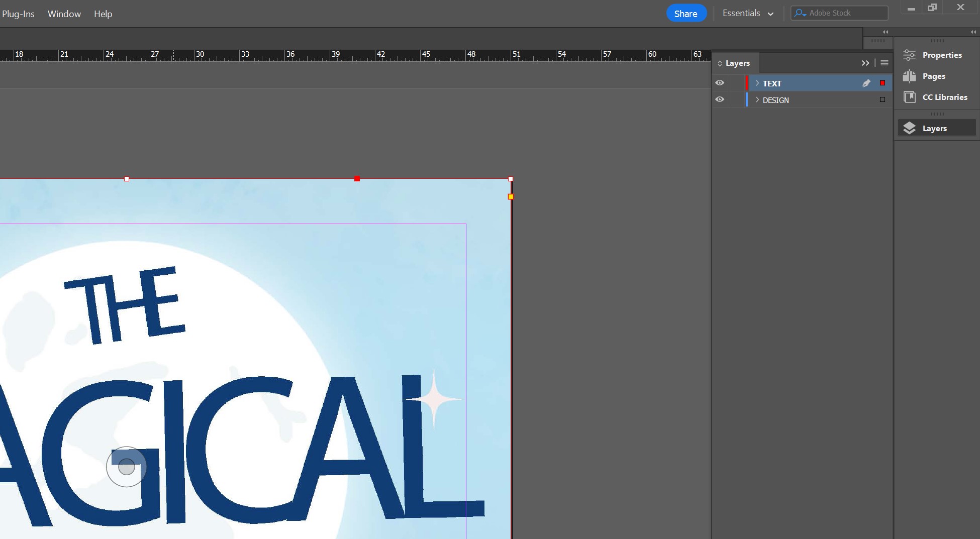Viewport: 980px width, 539px height.
Task: Hide the DESIGN layer
Action: pos(720,99)
